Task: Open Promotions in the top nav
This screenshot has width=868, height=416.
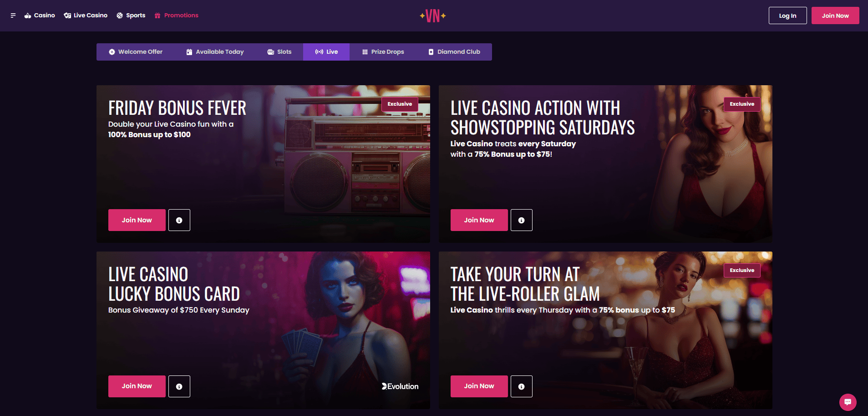Action: pyautogui.click(x=176, y=15)
